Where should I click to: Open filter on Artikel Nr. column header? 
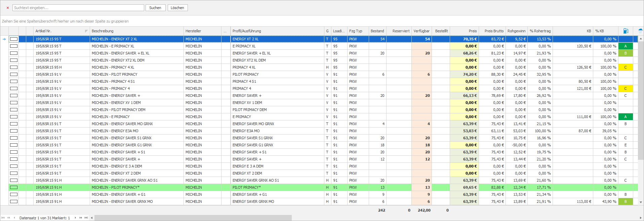pos(86,31)
